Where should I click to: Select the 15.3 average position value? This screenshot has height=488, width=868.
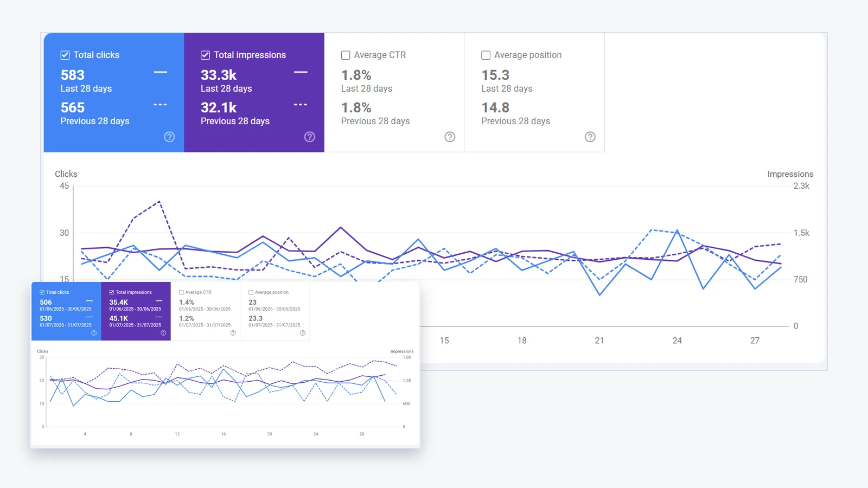(495, 75)
